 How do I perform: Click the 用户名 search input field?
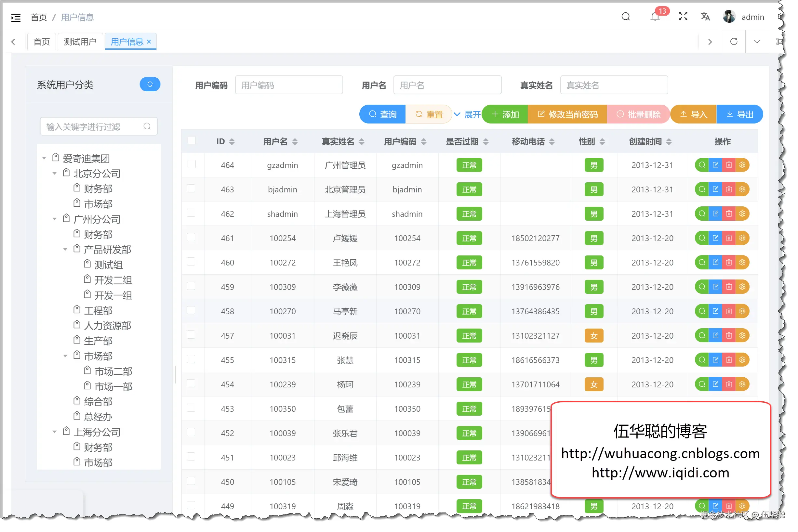coord(447,85)
